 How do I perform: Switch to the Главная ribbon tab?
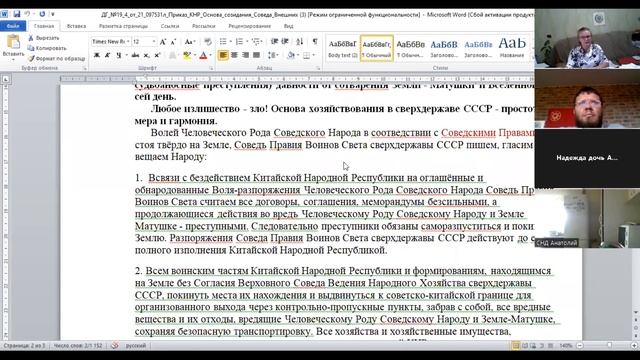(44, 26)
